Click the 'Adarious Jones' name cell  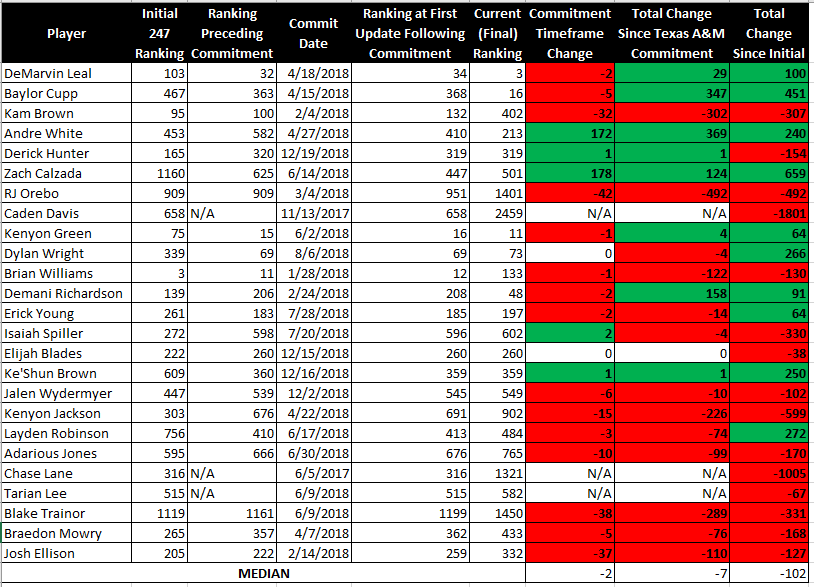coord(66,453)
